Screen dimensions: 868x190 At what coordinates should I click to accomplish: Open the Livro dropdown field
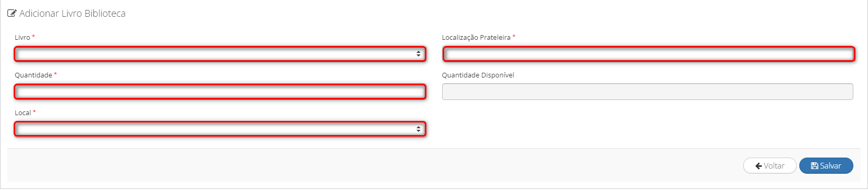click(x=220, y=54)
